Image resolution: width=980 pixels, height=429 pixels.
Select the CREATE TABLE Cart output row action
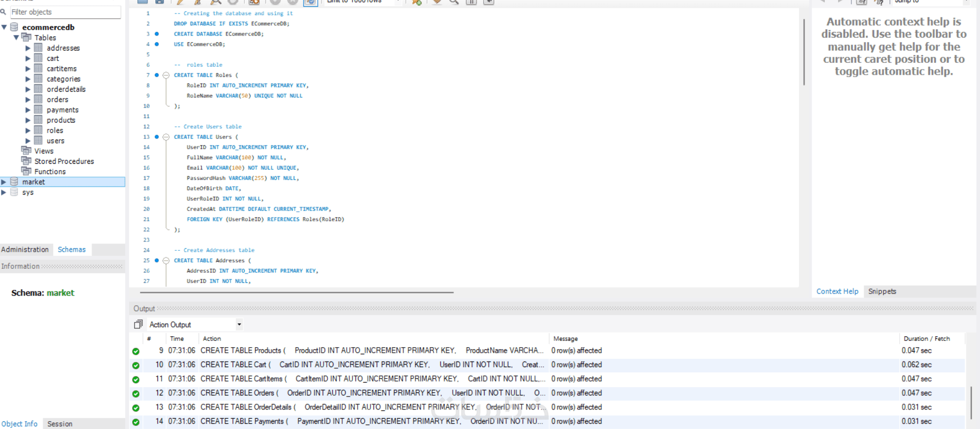(372, 365)
